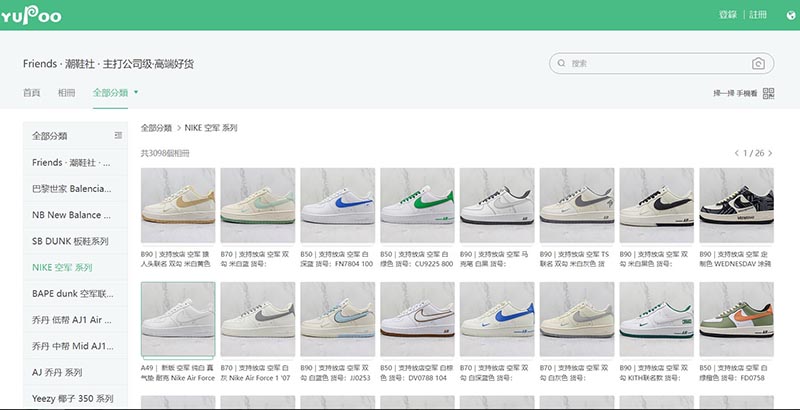Open Yeezy 椰子 350 系列 category

(75, 398)
